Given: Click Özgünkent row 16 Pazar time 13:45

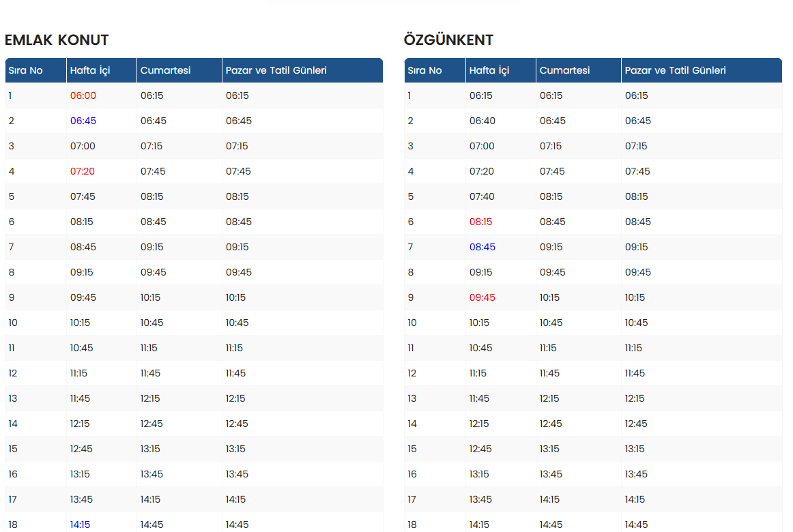Looking at the screenshot, I should pyautogui.click(x=636, y=474).
